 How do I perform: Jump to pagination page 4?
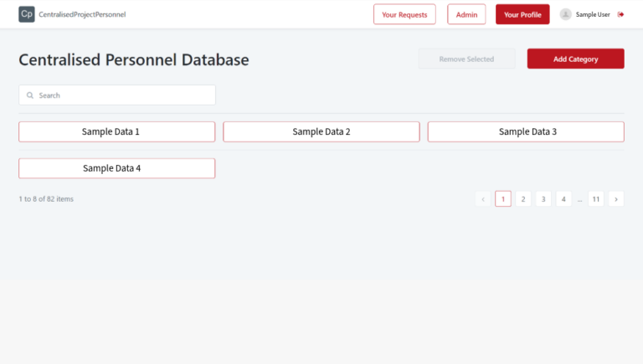click(563, 199)
